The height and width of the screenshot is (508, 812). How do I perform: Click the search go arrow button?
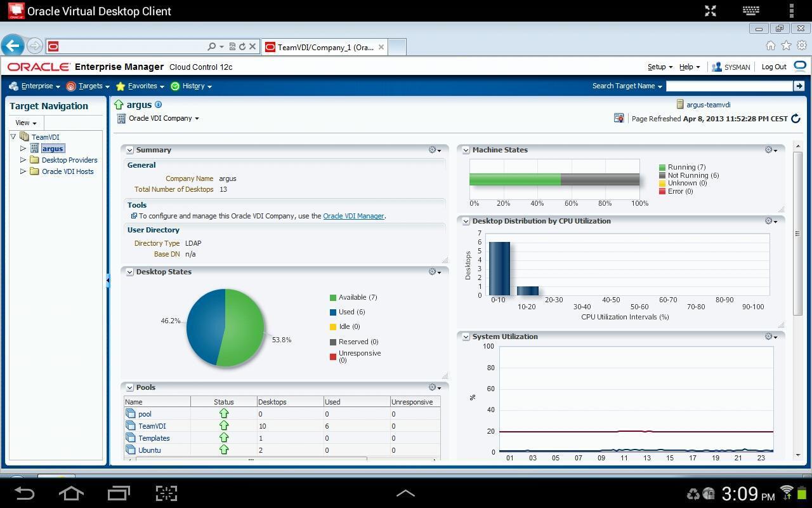[799, 86]
